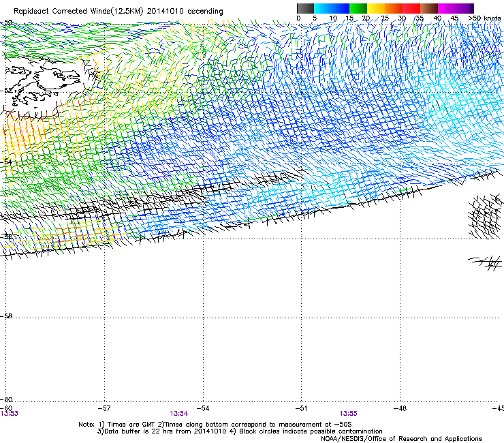Viewport: 504px width, 443px height.
Task: Click the -54 longitude axis label
Action: pos(203,408)
